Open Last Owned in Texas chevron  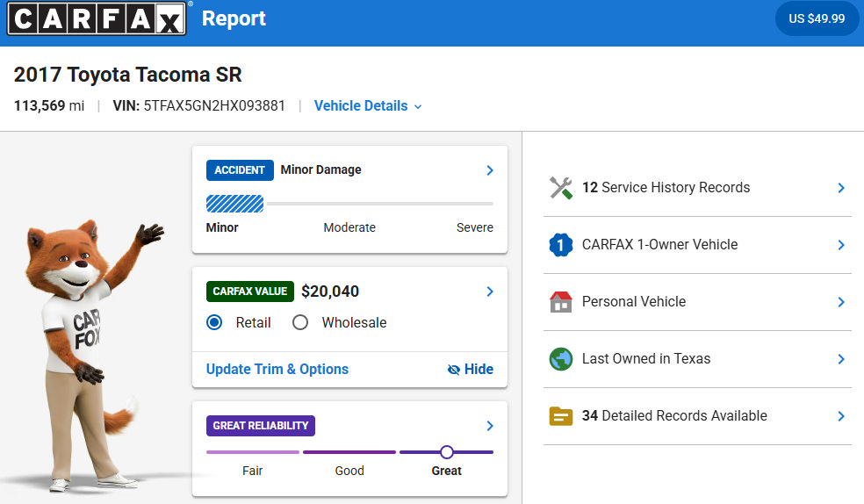click(841, 359)
